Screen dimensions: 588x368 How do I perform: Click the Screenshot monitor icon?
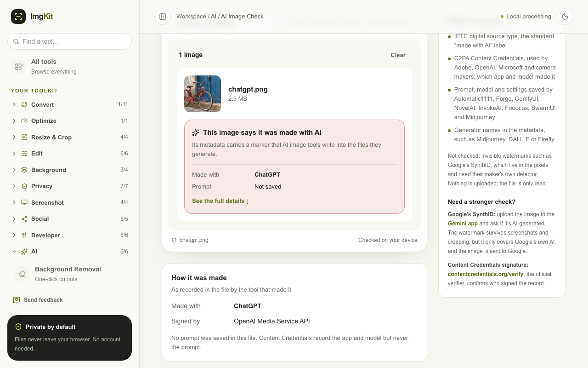(x=24, y=202)
